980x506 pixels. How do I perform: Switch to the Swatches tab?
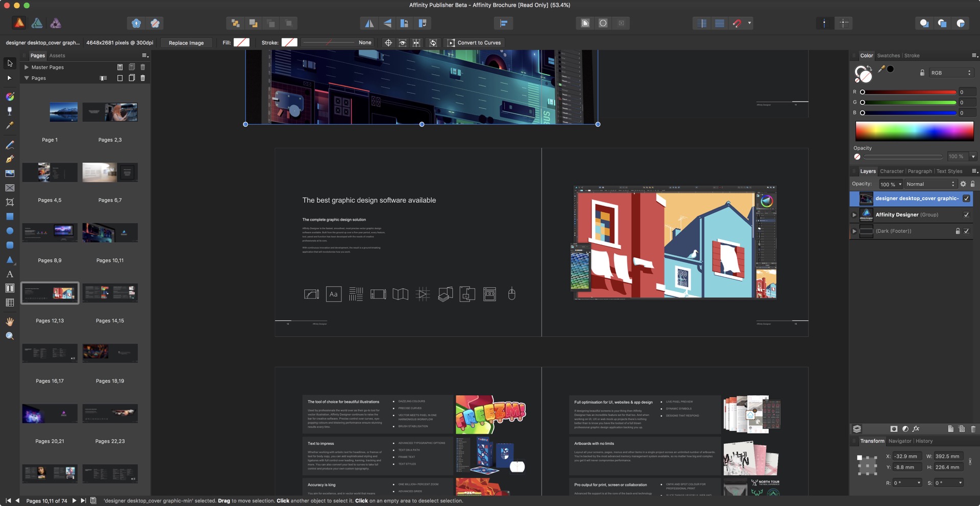[x=888, y=56]
